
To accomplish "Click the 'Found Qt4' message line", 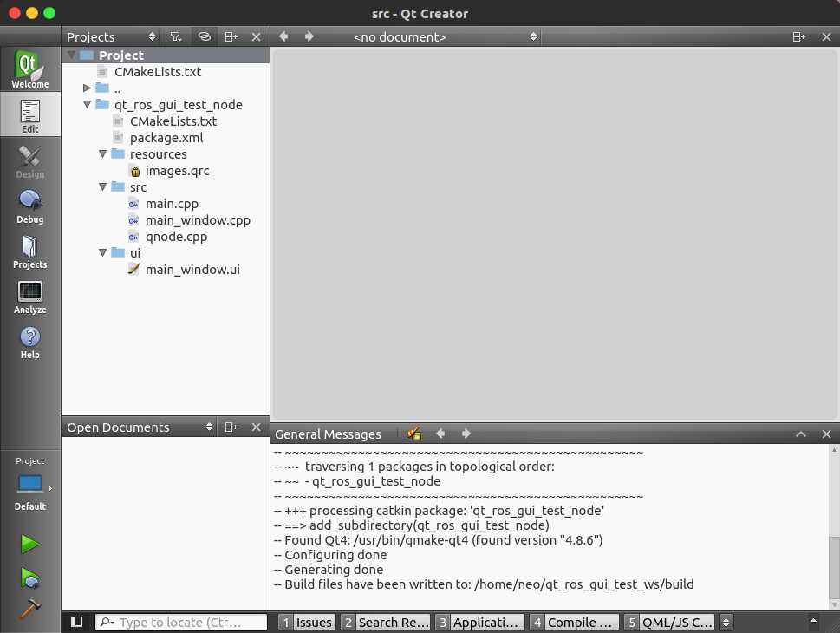I will [x=439, y=539].
